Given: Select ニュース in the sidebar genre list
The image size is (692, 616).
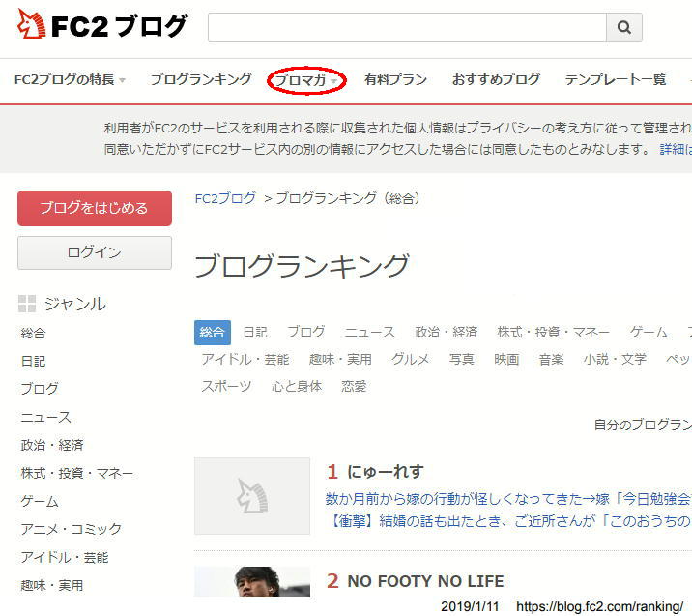Looking at the screenshot, I should 45,417.
